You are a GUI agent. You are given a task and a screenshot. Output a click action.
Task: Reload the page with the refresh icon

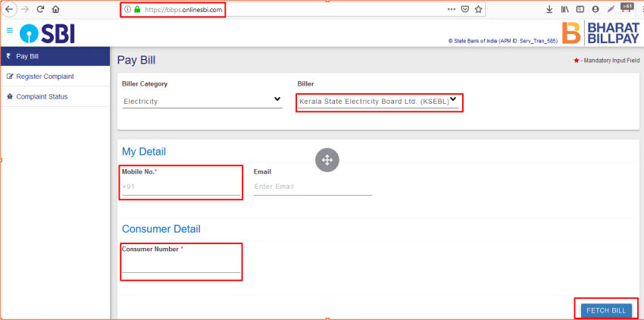coord(40,9)
